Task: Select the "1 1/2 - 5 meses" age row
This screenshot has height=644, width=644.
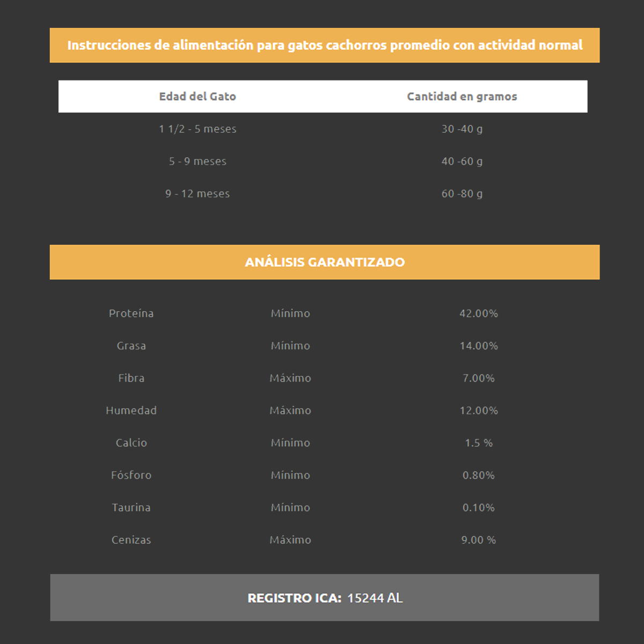Action: 197,129
